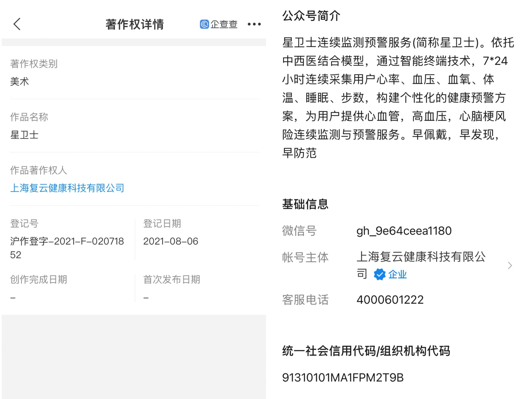Select registration date 2021-08-06
Image resolution: width=532 pixels, height=399 pixels.
tap(171, 241)
